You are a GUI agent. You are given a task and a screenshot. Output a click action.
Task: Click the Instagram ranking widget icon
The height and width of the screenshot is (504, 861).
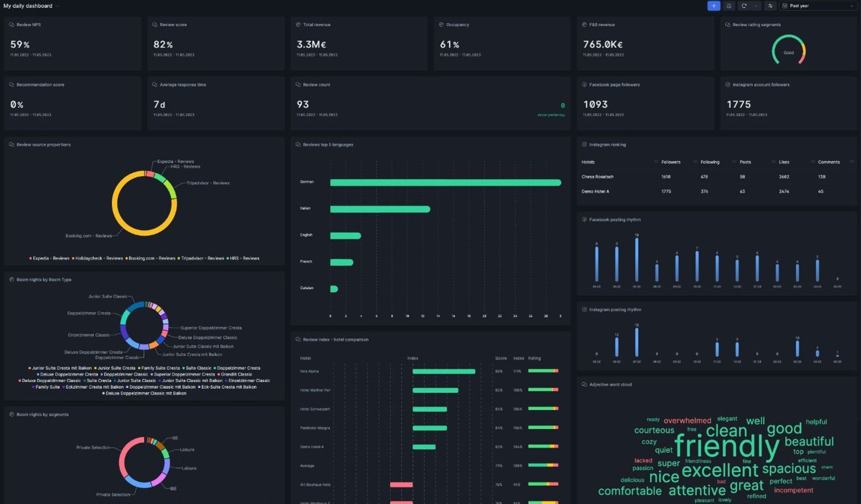click(584, 145)
